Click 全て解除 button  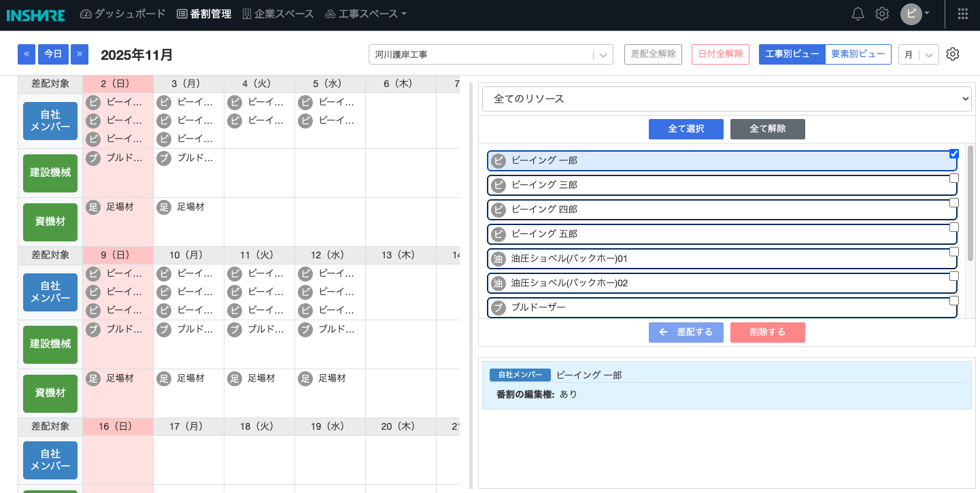pos(768,129)
